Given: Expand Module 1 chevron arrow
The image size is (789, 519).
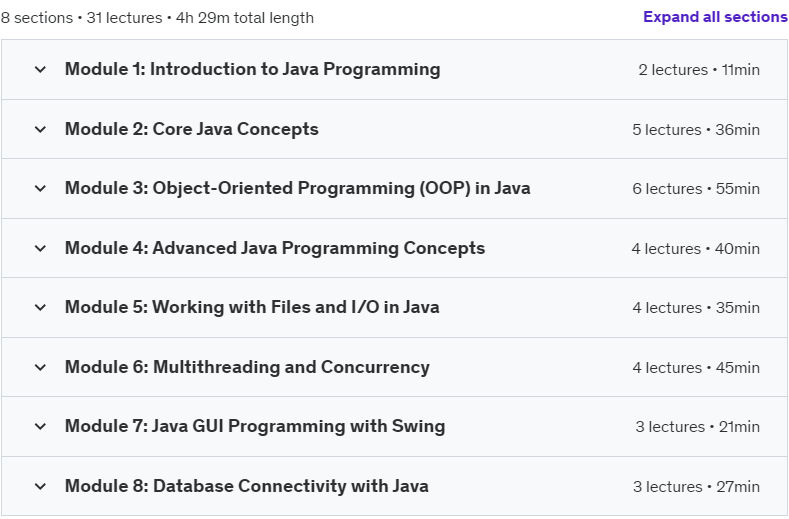Looking at the screenshot, I should 40,69.
